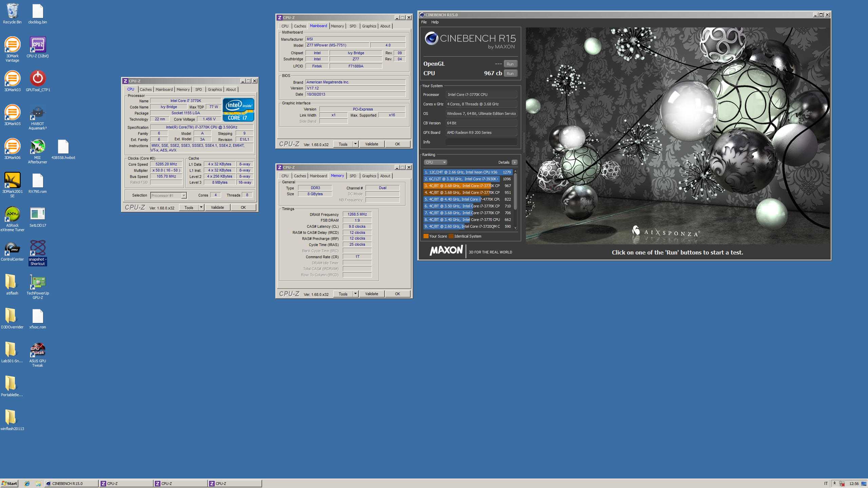Switch to Caches tab in CPU window
This screenshot has width=868, height=488.
pyautogui.click(x=145, y=89)
